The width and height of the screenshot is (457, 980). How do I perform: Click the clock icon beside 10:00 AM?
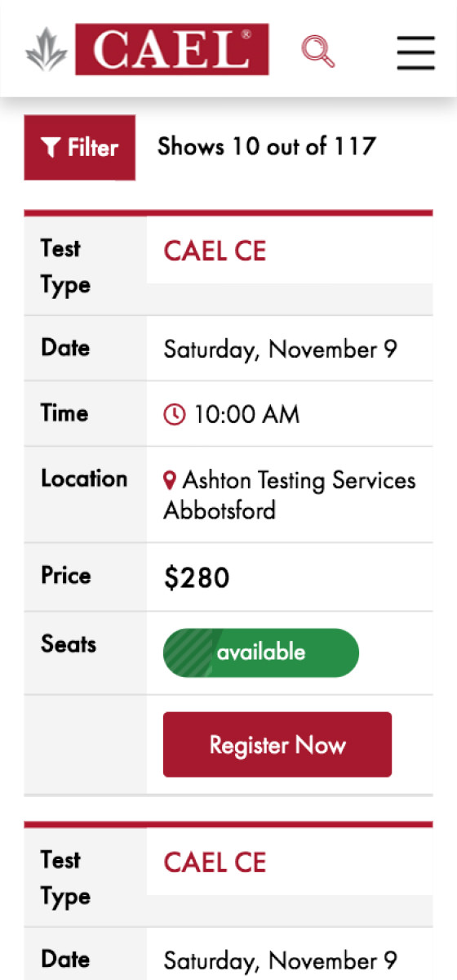pyautogui.click(x=175, y=415)
